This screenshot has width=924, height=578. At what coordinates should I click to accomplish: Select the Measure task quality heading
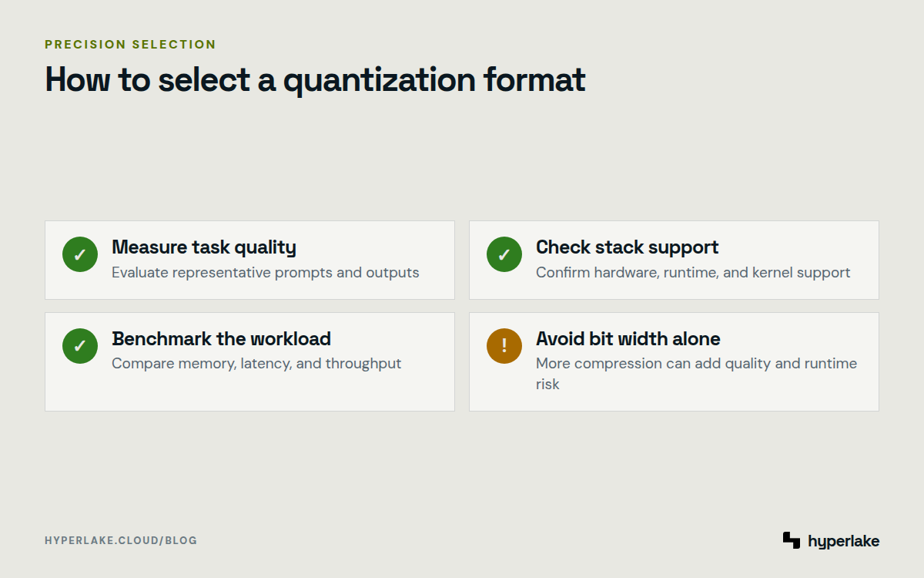204,247
